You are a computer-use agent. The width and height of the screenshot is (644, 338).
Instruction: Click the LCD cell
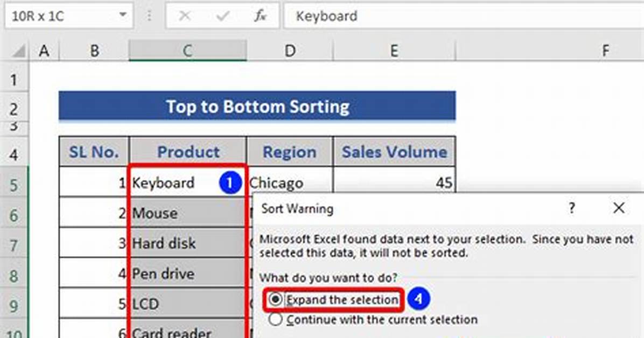pos(187,304)
